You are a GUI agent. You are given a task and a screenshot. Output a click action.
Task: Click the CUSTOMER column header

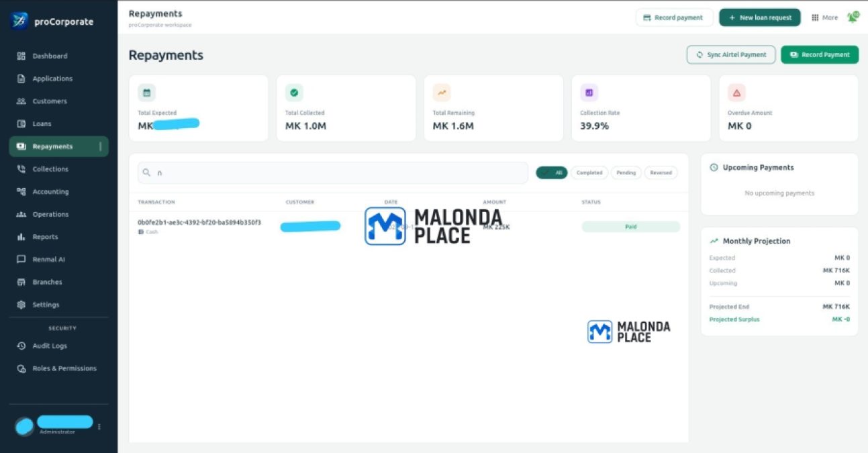point(300,202)
